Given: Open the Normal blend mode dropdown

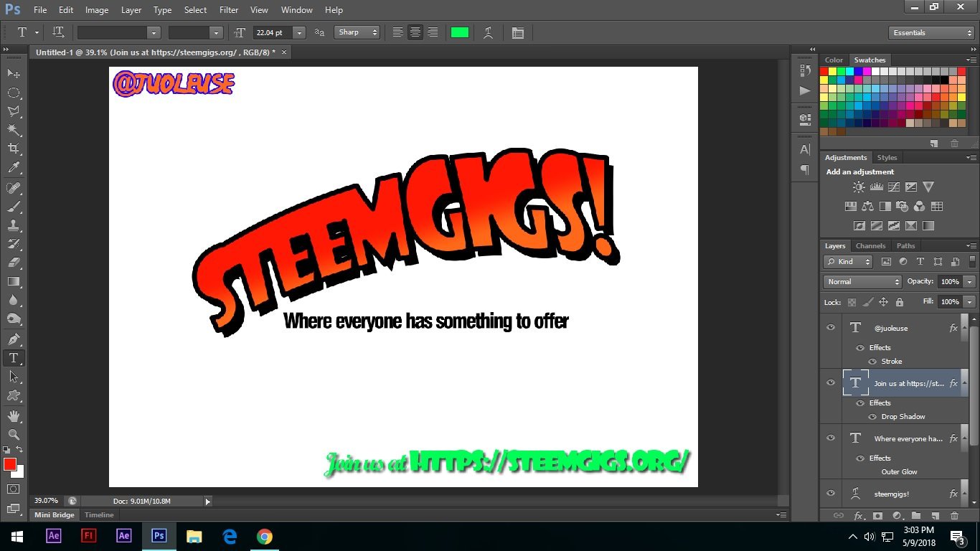Looking at the screenshot, I should tap(862, 282).
